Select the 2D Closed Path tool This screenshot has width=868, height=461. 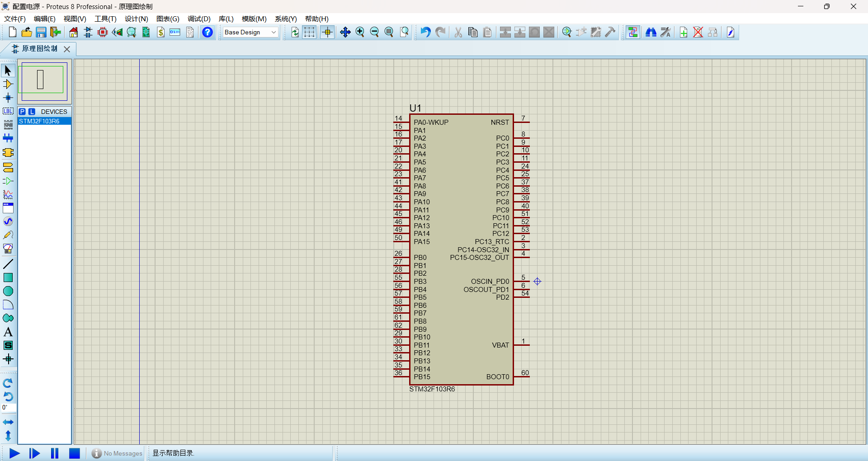(x=8, y=318)
